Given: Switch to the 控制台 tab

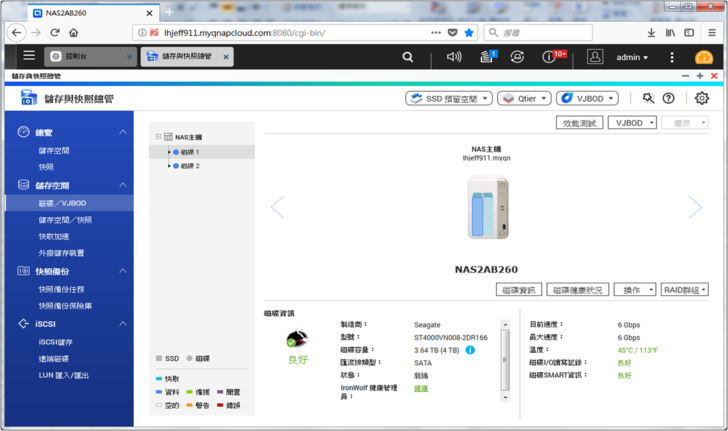Looking at the screenshot, I should pos(90,57).
